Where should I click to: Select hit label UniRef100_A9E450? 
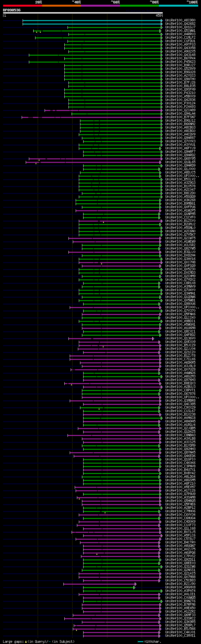pyautogui.click(x=180, y=608)
